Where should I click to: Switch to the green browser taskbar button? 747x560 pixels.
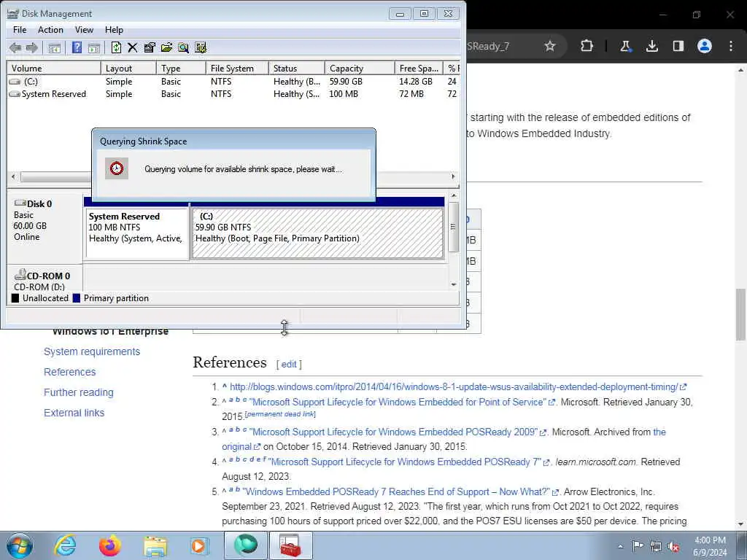pos(246,545)
